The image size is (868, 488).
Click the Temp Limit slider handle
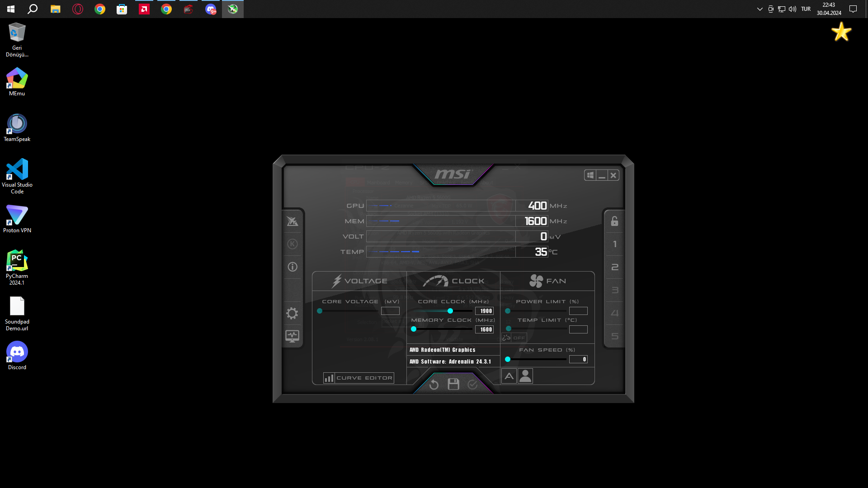coord(509,328)
